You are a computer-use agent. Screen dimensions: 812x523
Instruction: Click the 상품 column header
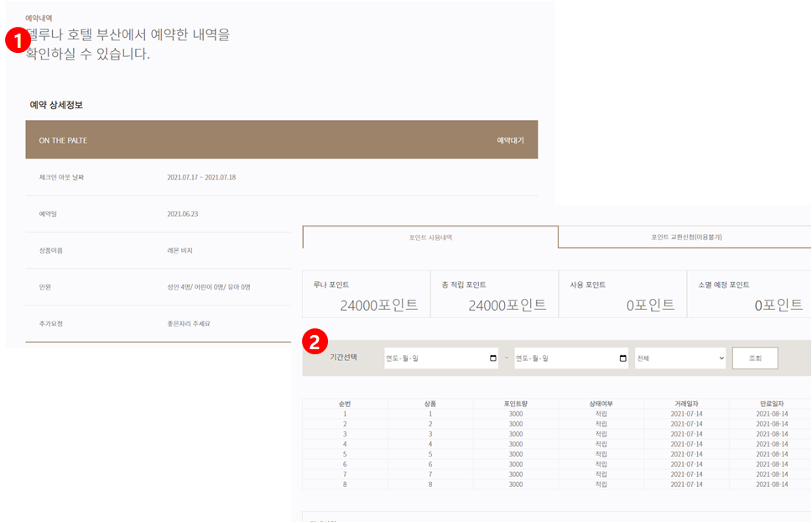point(430,404)
